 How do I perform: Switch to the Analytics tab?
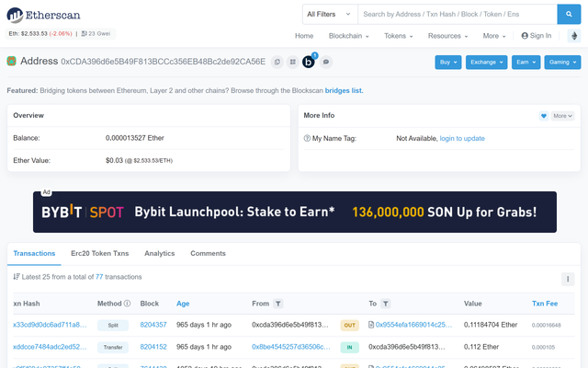click(159, 254)
